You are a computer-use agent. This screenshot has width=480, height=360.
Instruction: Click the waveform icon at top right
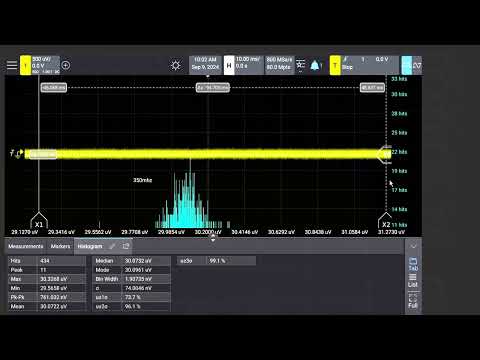(x=417, y=65)
